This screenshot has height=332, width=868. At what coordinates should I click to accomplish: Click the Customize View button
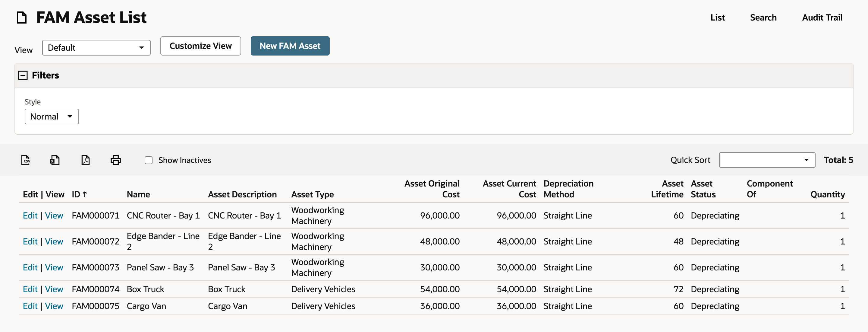pyautogui.click(x=200, y=46)
